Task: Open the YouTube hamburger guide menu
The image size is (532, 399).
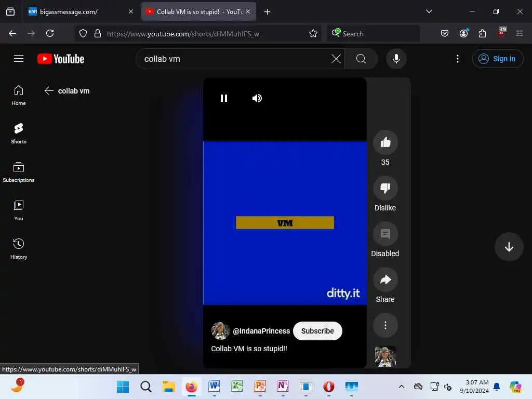Action: click(x=19, y=59)
